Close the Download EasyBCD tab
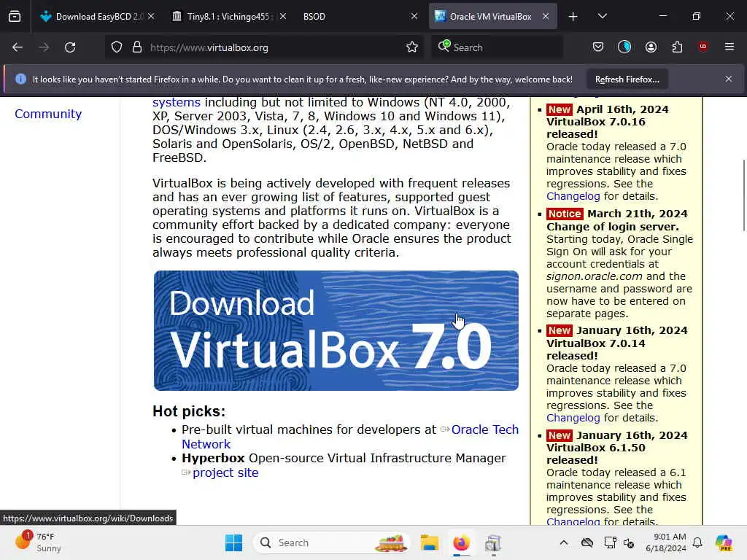The width and height of the screenshot is (747, 560). pos(151,17)
